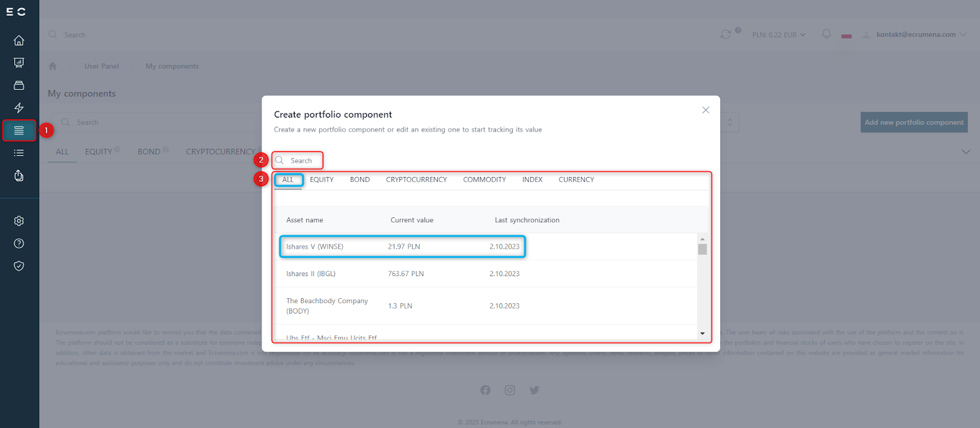The width and height of the screenshot is (980, 428).
Task: Expand the PLN currency rate dropdown
Action: pyautogui.click(x=778, y=35)
